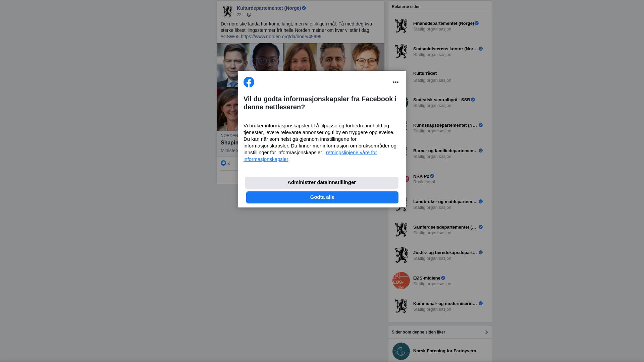Open the three-dot options in the cookie dialog
The width and height of the screenshot is (644, 362).
(x=396, y=82)
